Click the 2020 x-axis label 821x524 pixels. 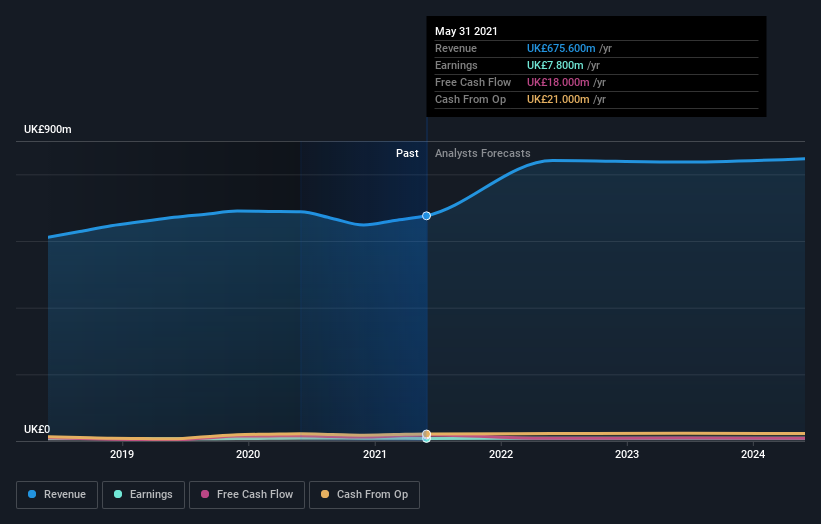[248, 454]
